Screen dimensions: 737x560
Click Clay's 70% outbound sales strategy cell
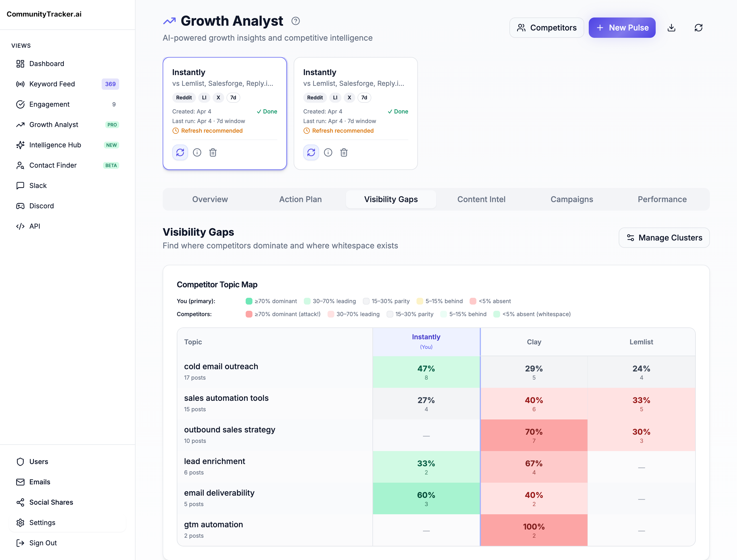(534, 435)
